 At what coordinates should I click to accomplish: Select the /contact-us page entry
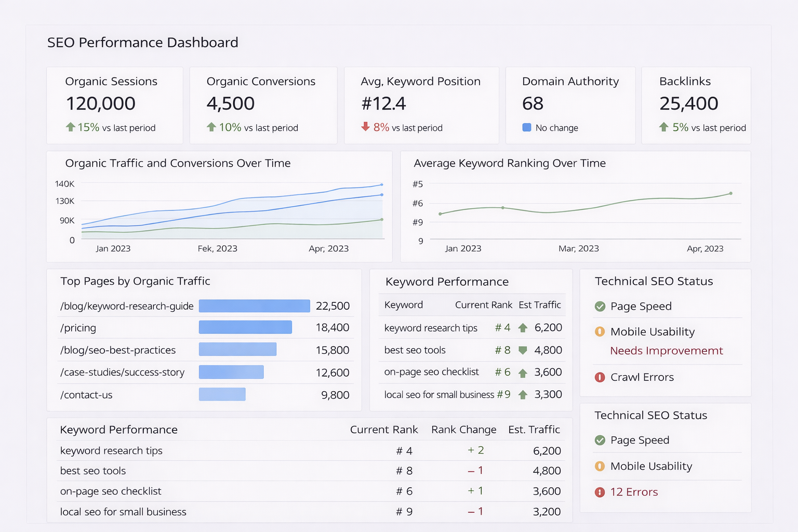click(x=86, y=395)
